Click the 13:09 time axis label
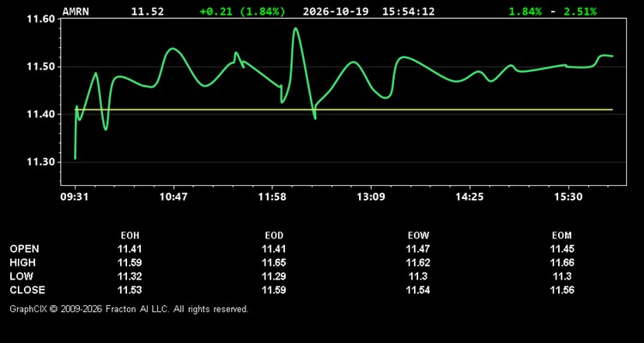The width and height of the screenshot is (644, 343). pos(371,197)
